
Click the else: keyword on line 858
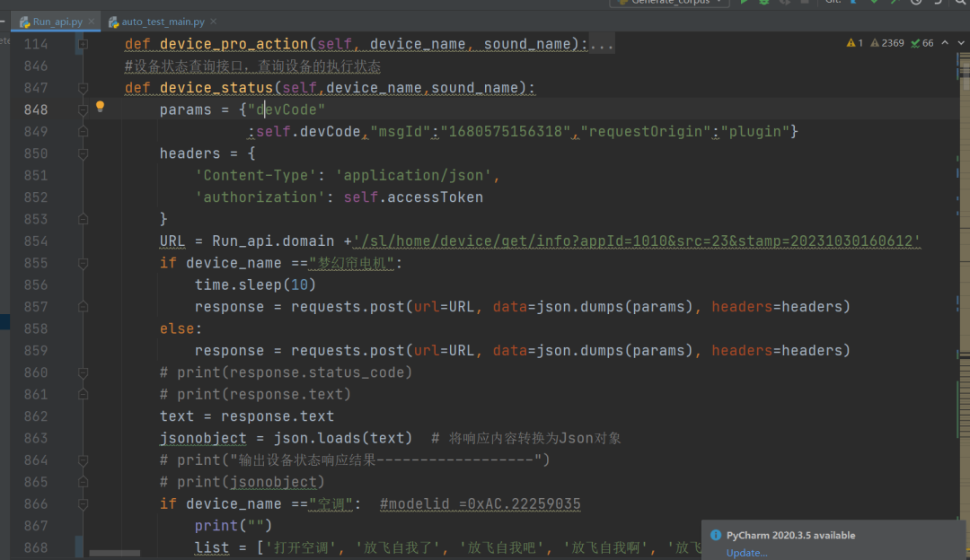pyautogui.click(x=181, y=328)
